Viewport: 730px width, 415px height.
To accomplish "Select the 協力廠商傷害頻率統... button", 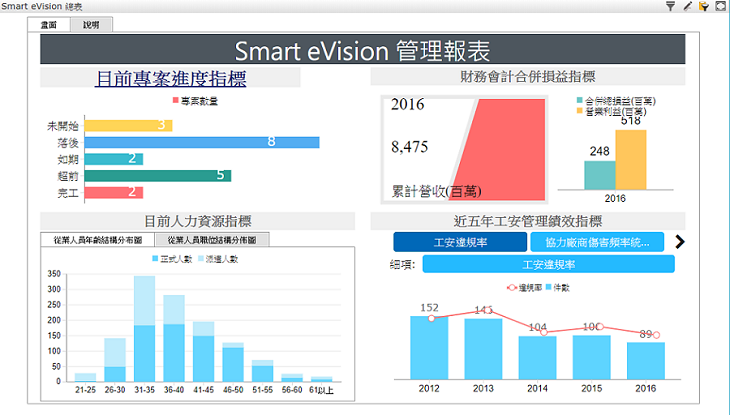I will pos(597,242).
